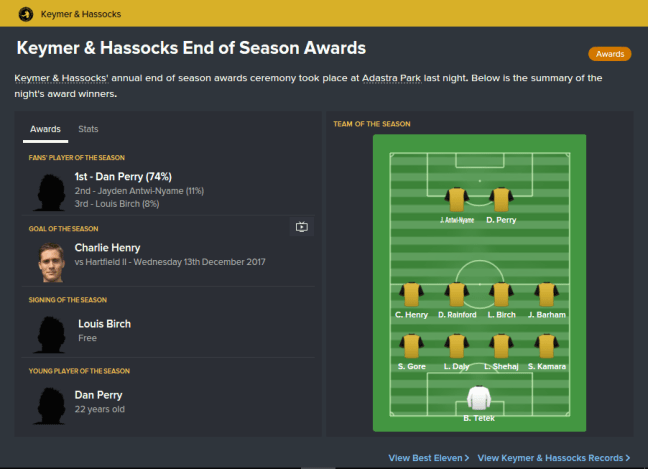Open View Keymer & Hassocks Records link

click(553, 458)
